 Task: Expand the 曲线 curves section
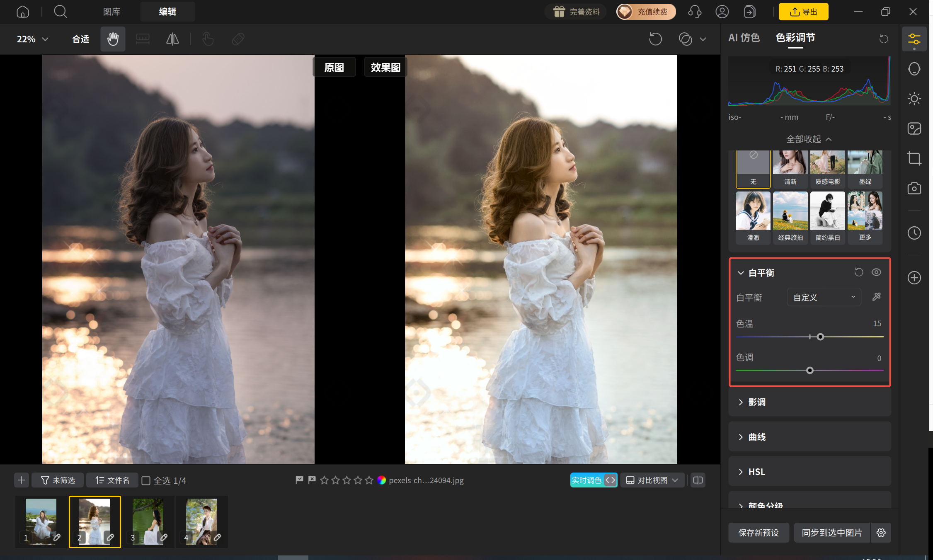pyautogui.click(x=809, y=437)
